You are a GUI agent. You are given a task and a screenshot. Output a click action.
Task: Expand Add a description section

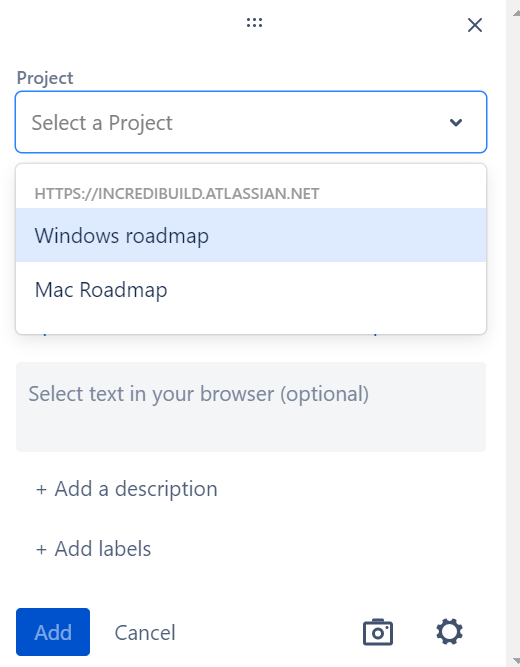point(127,488)
